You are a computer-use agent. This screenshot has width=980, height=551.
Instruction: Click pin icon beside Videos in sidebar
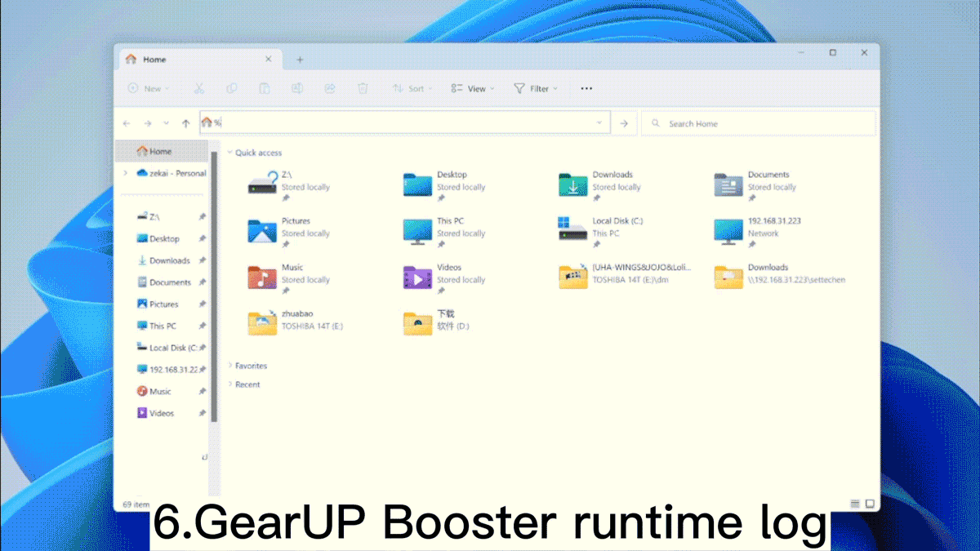202,414
